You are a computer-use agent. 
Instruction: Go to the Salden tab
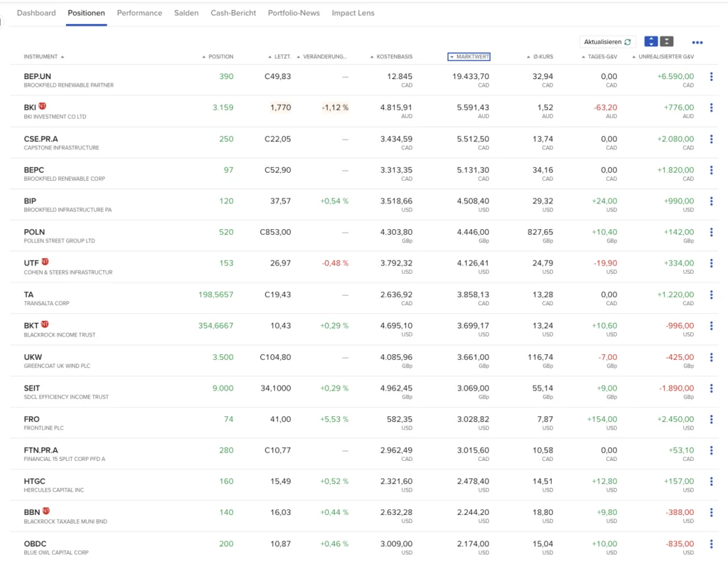pos(186,13)
